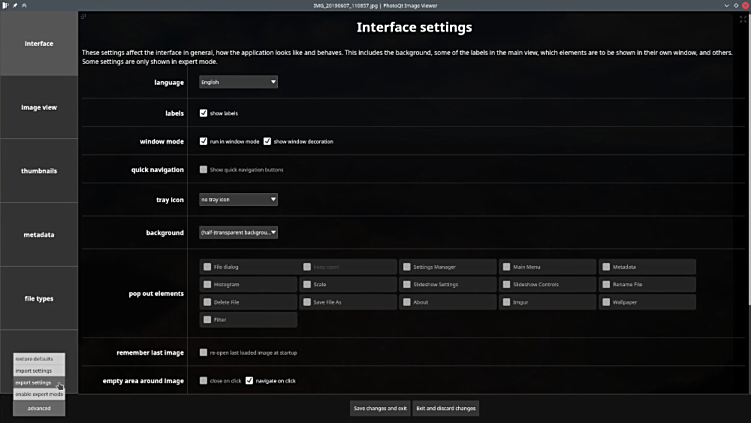
Task: Expand the language dropdown
Action: pyautogui.click(x=238, y=82)
